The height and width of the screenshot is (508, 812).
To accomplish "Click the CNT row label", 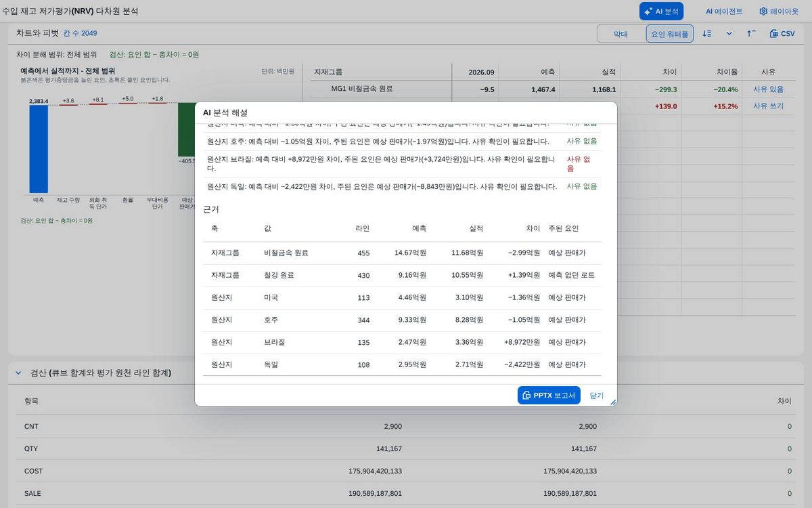I will pos(31,426).
